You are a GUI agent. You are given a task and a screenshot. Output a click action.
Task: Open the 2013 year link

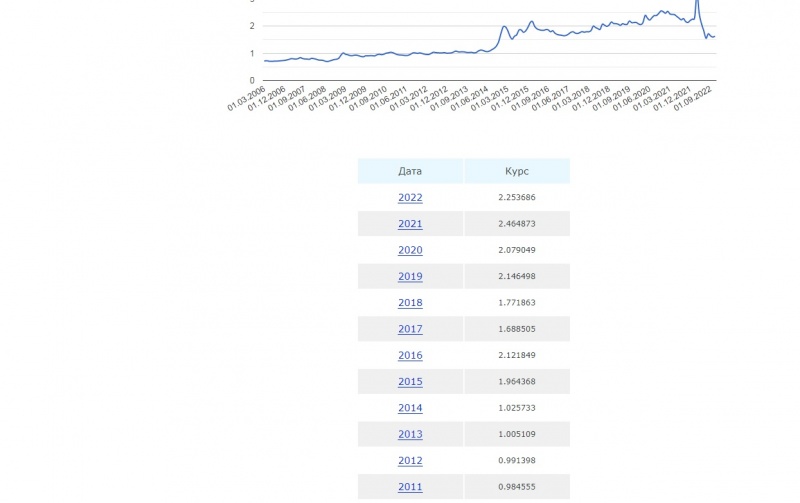410,435
